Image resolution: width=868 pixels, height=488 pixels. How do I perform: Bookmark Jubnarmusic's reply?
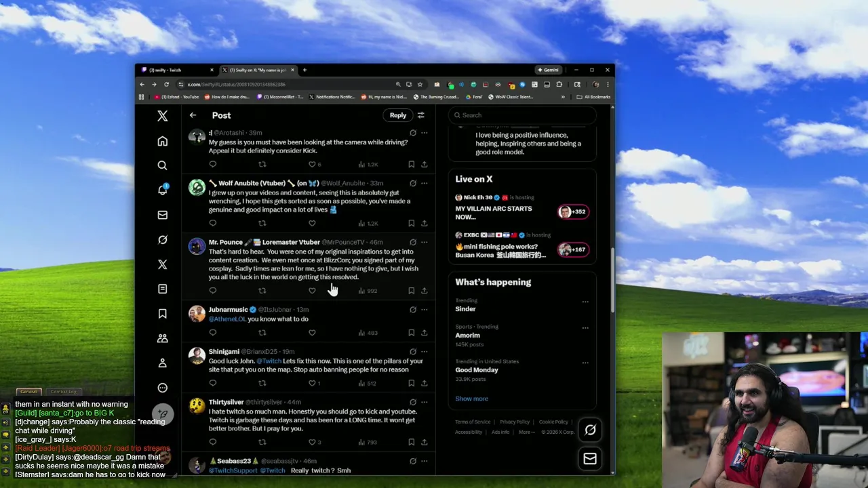[412, 333]
